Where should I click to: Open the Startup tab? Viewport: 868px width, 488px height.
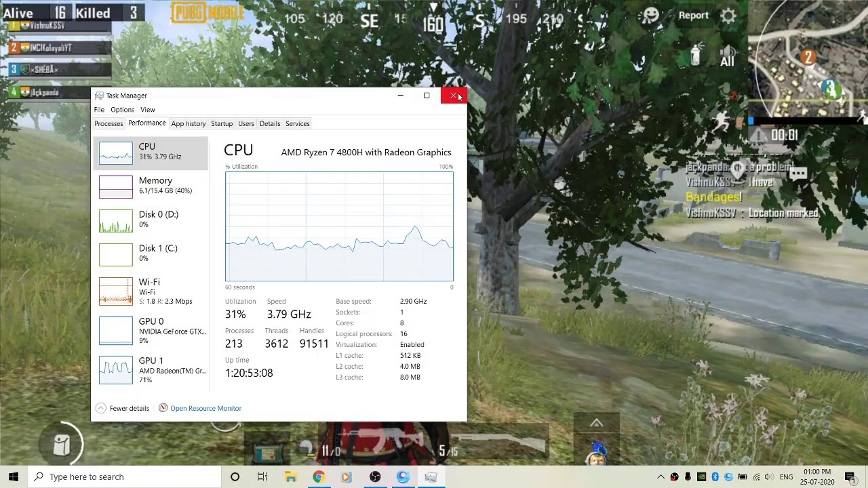click(222, 123)
